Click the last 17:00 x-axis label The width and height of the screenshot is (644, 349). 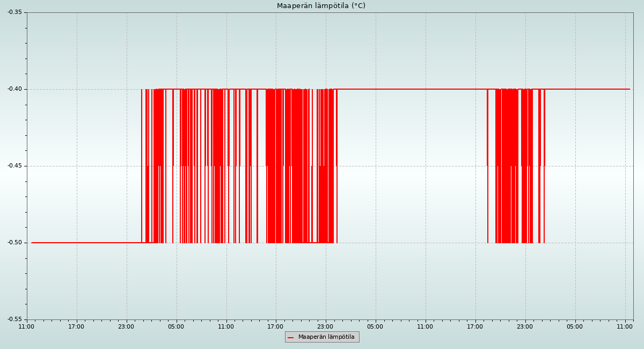tap(475, 326)
